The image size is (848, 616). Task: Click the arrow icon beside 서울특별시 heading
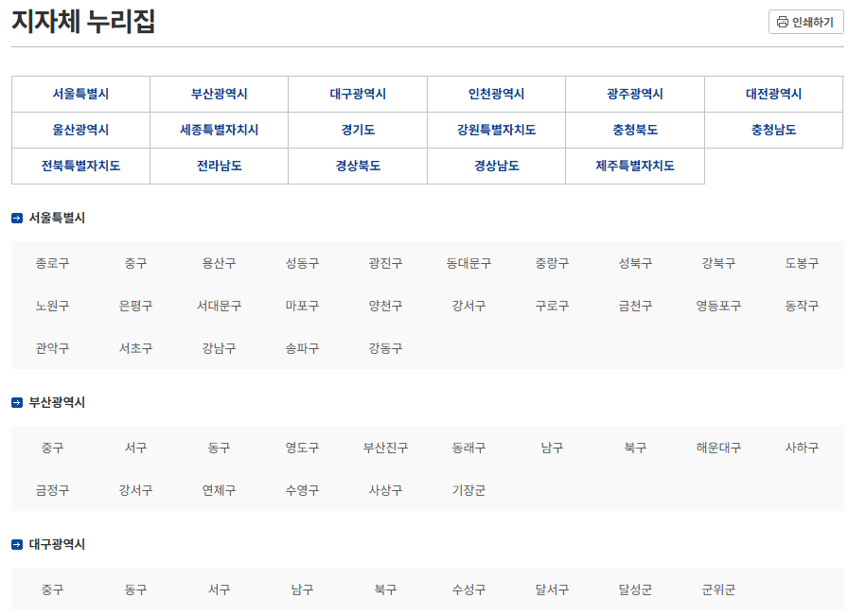tap(17, 218)
